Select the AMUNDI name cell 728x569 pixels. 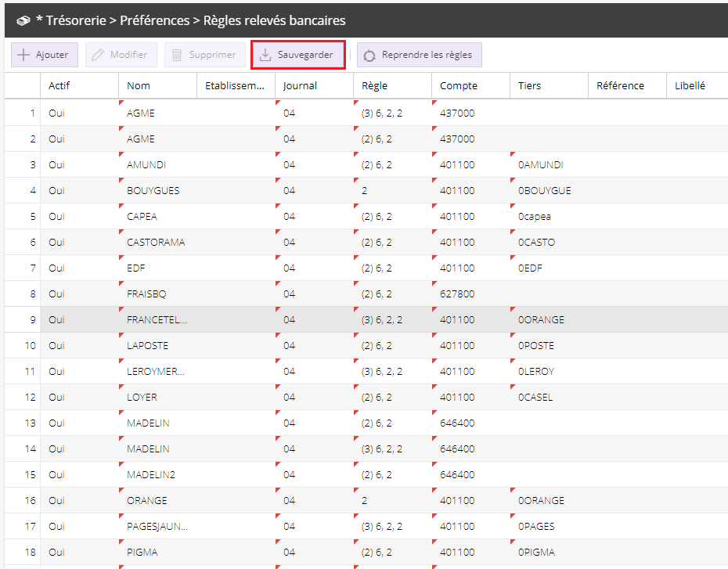pyautogui.click(x=158, y=165)
